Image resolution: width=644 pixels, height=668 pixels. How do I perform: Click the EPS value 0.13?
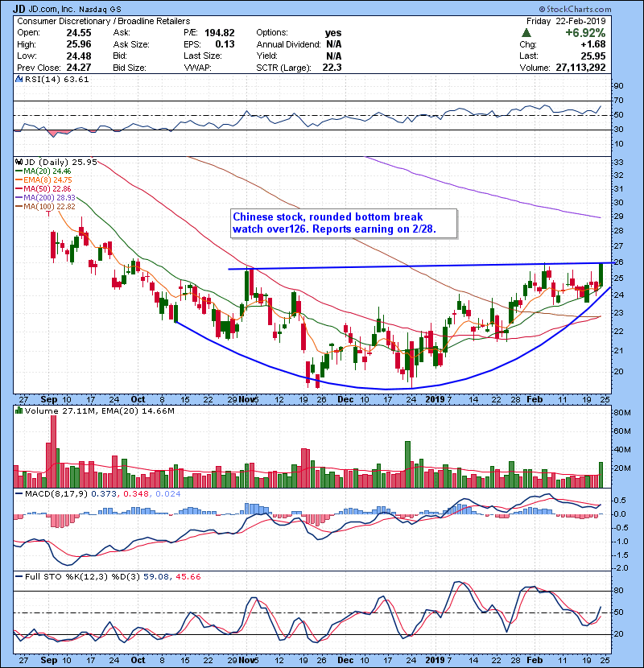[225, 44]
